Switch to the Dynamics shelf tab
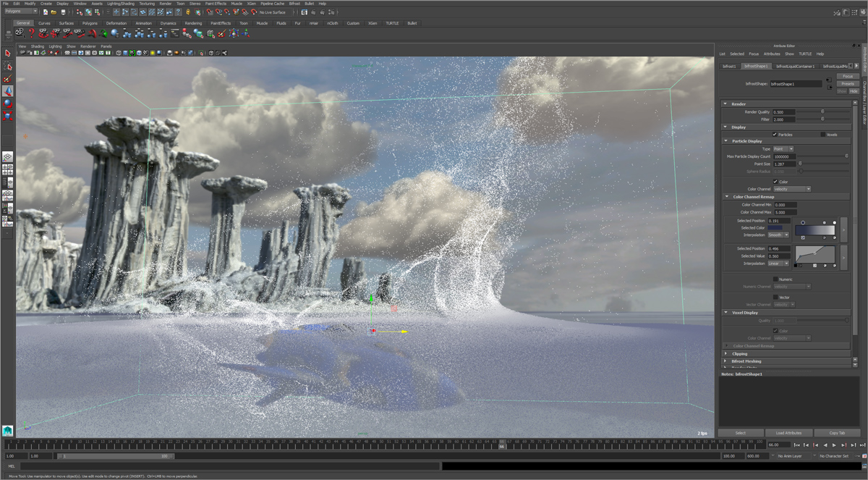The width and height of the screenshot is (868, 480). point(168,23)
